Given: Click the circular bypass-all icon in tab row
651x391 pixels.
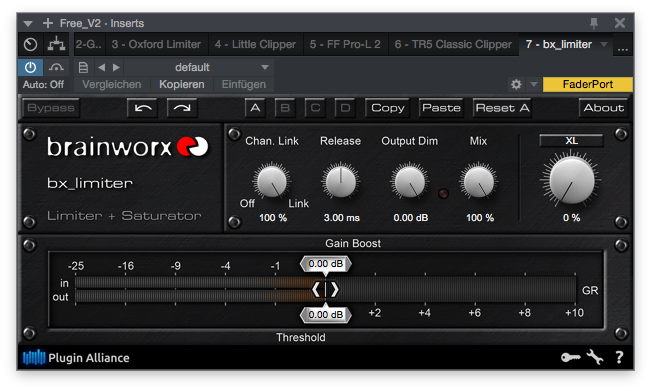Looking at the screenshot, I should 30,44.
